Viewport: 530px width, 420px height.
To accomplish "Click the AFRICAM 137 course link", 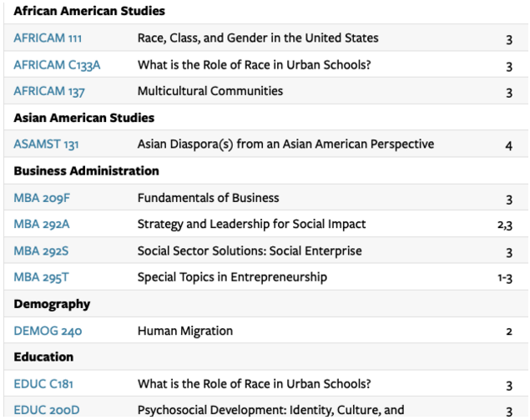I will (x=48, y=91).
